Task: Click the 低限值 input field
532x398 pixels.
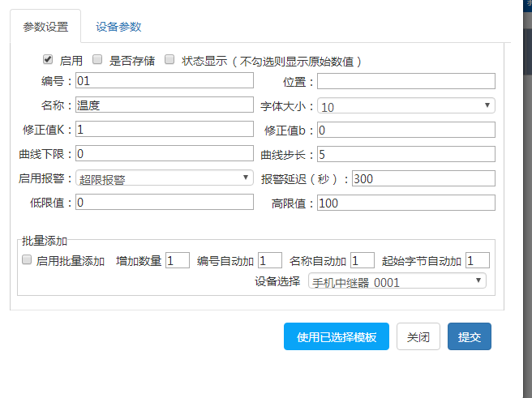Action: (165, 202)
